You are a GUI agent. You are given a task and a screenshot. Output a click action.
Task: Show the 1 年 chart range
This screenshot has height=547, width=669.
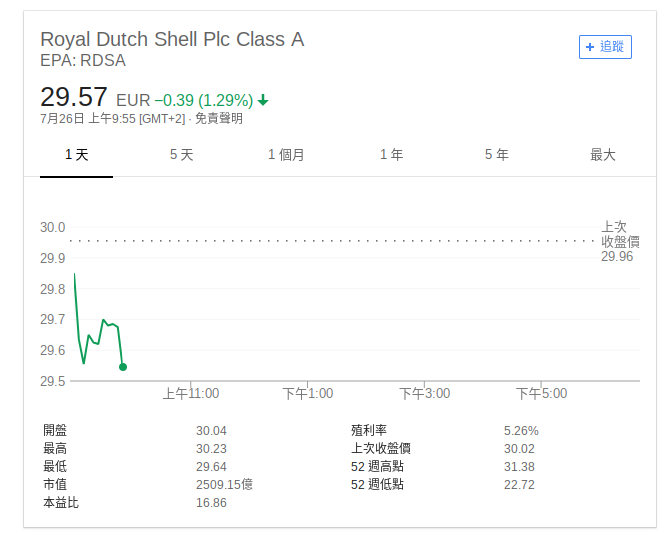(392, 155)
